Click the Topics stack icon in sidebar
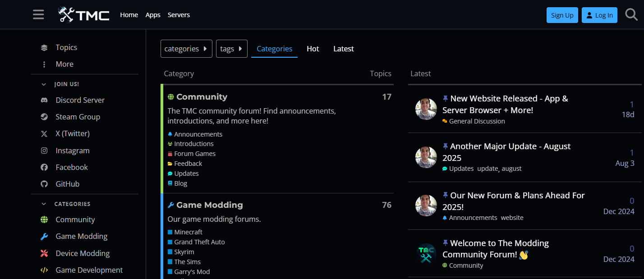Image resolution: width=644 pixels, height=279 pixels. (44, 48)
